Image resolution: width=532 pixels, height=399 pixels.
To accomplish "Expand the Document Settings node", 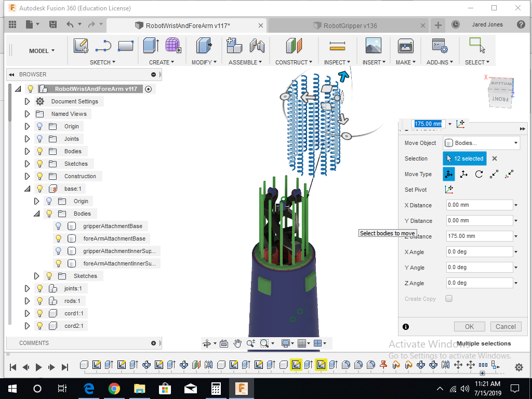I will pos(27,101).
